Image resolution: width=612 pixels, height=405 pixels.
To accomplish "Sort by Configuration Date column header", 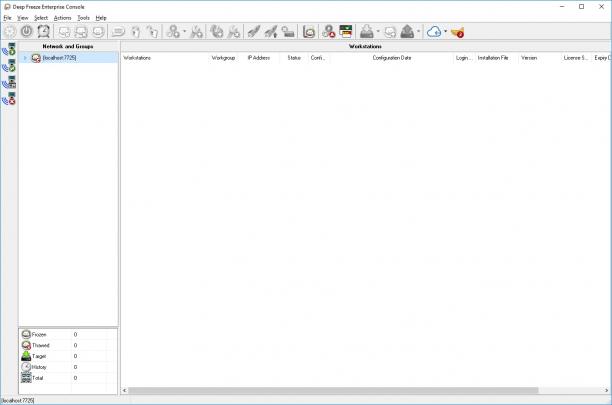I will 391,58.
